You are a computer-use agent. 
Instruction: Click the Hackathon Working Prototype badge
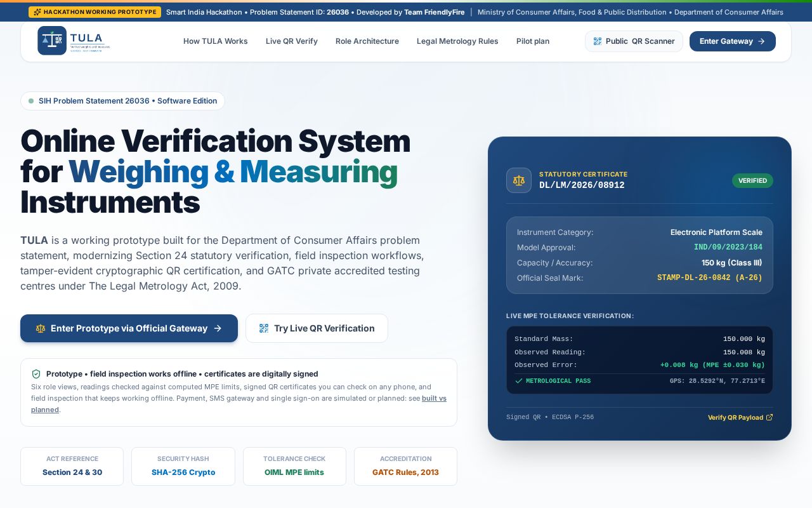click(x=95, y=12)
